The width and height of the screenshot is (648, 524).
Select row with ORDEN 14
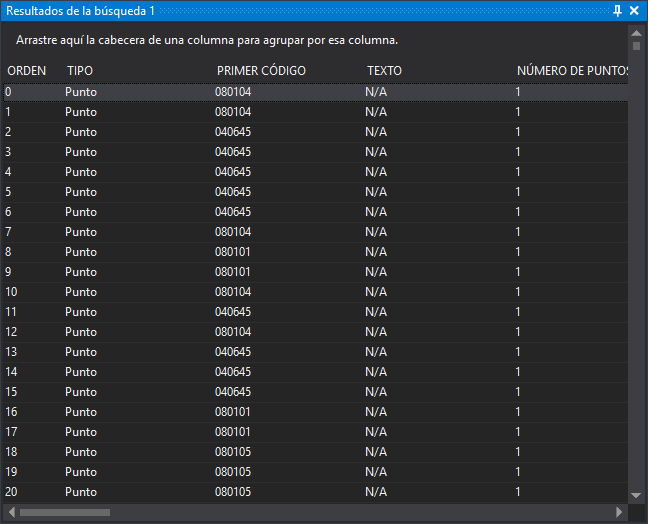316,372
